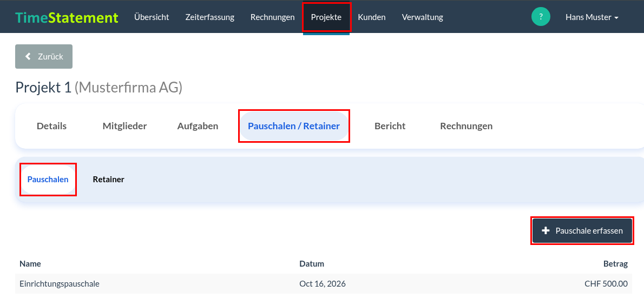Viewport: 644px width, 305px height.
Task: Open Kunden in the navigation bar
Action: 372,17
